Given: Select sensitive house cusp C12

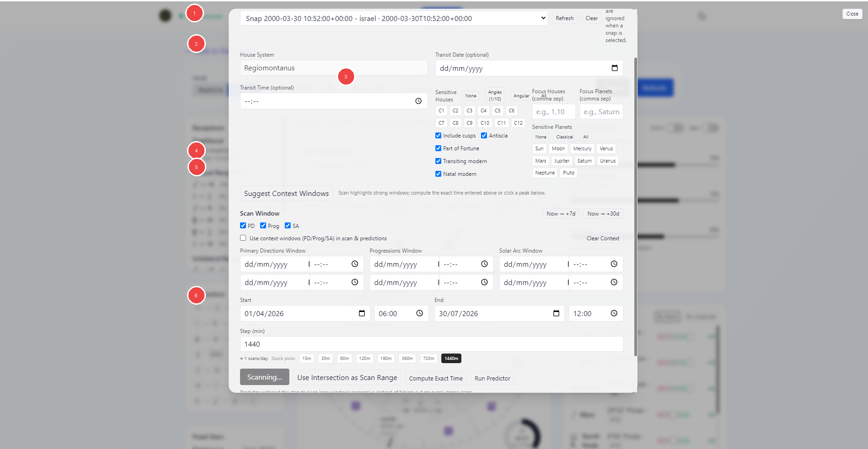Looking at the screenshot, I should coord(518,123).
